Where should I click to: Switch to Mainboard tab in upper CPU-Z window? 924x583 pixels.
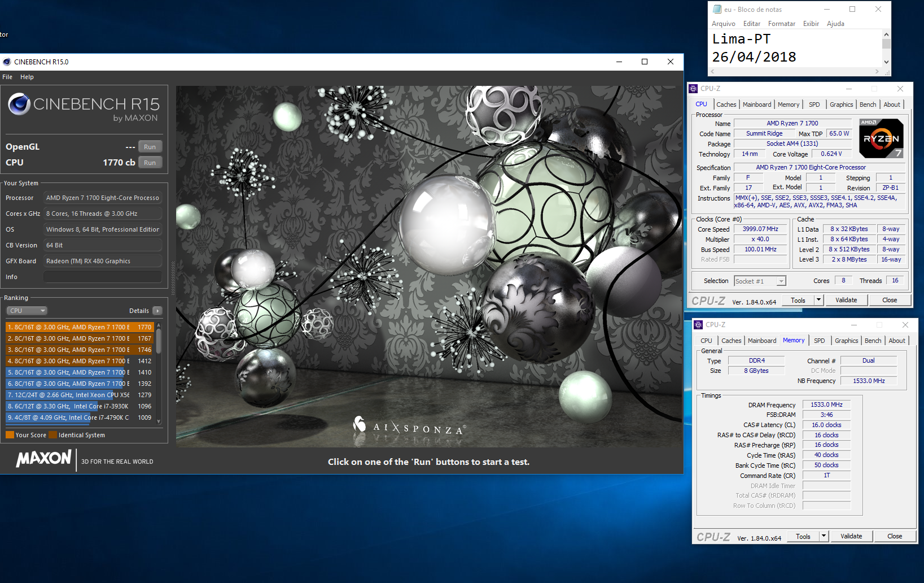pyautogui.click(x=757, y=105)
